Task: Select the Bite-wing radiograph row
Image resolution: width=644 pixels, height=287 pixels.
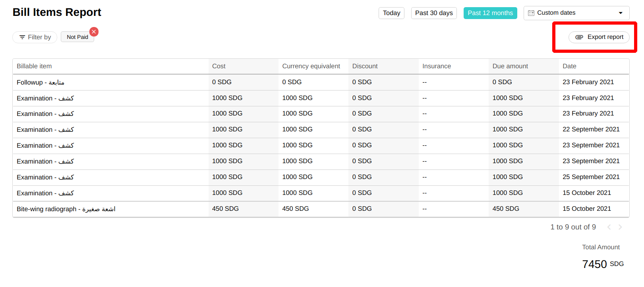Action: 66,209
